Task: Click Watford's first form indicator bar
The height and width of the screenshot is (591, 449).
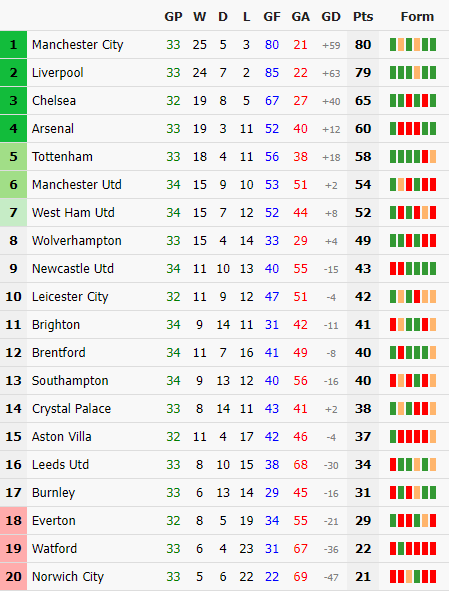Action: [x=393, y=548]
